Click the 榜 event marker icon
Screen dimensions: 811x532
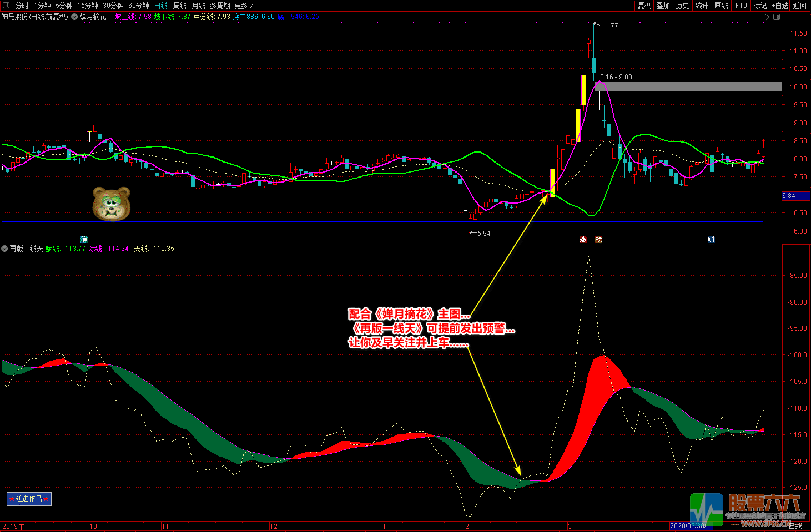pos(598,240)
